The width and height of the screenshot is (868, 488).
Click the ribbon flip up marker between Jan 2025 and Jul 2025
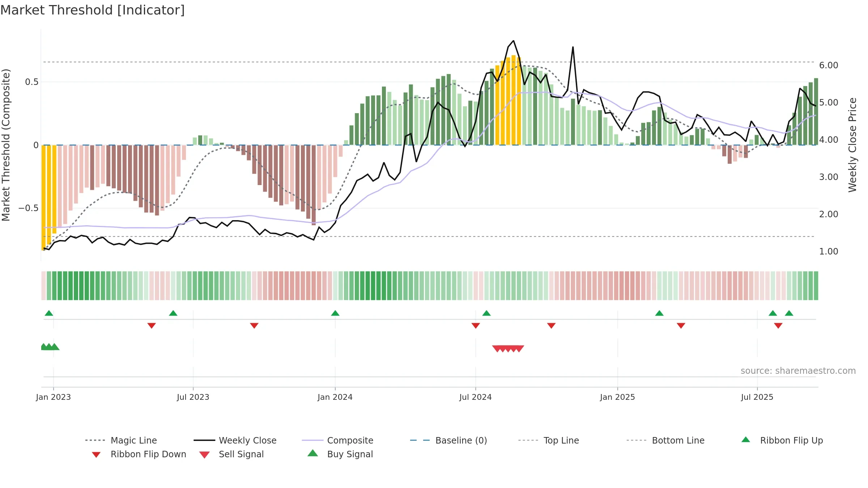click(x=659, y=313)
